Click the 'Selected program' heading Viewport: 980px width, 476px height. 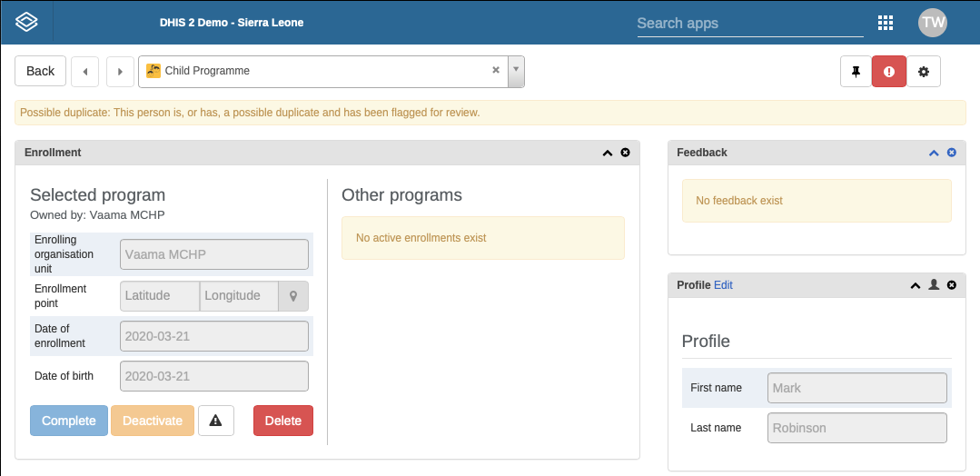[x=97, y=195]
